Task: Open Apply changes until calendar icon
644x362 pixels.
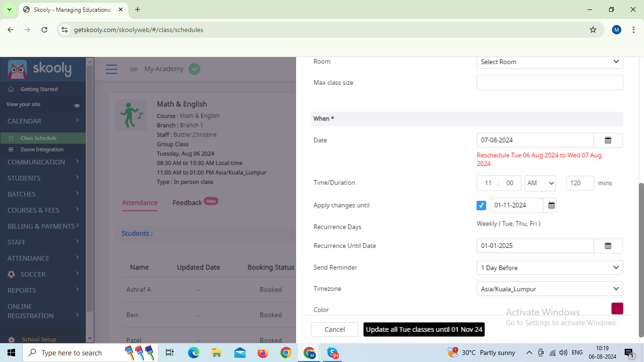Action: [x=551, y=206]
